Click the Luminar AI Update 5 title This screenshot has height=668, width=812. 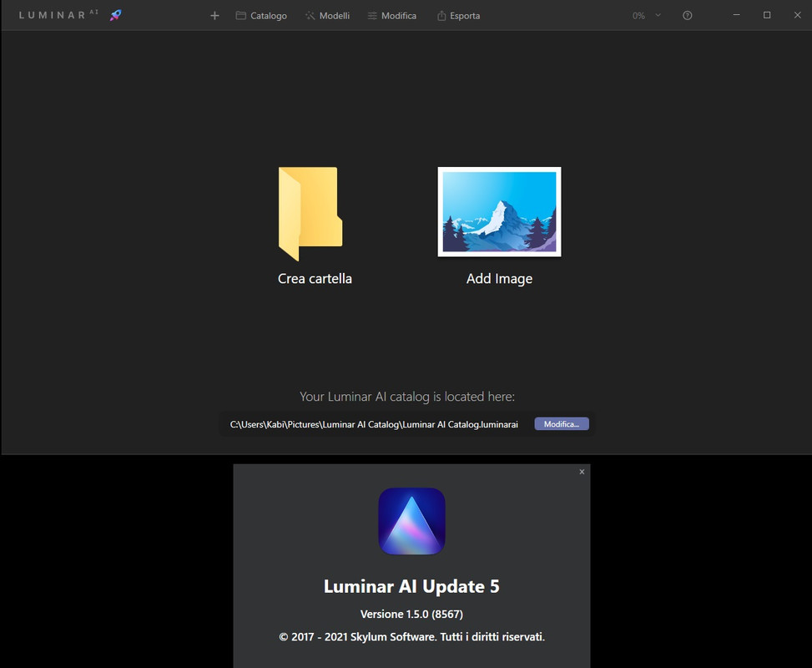pyautogui.click(x=411, y=586)
